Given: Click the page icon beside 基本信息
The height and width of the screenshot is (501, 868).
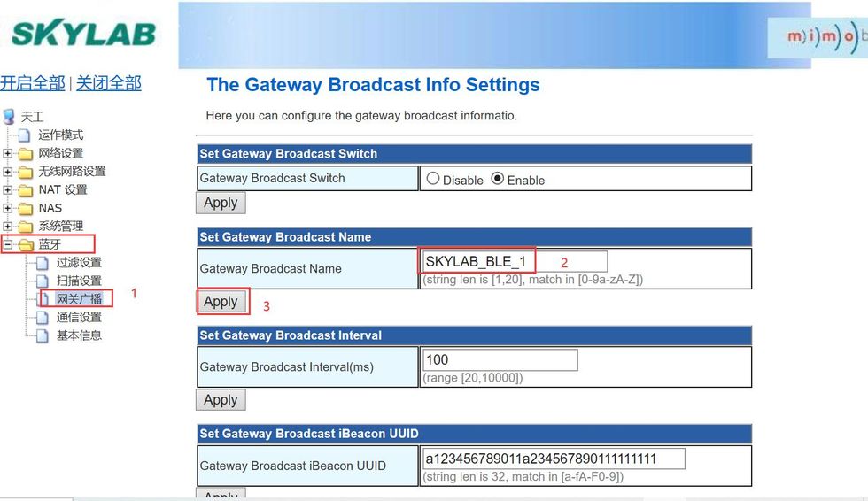Looking at the screenshot, I should 43,336.
